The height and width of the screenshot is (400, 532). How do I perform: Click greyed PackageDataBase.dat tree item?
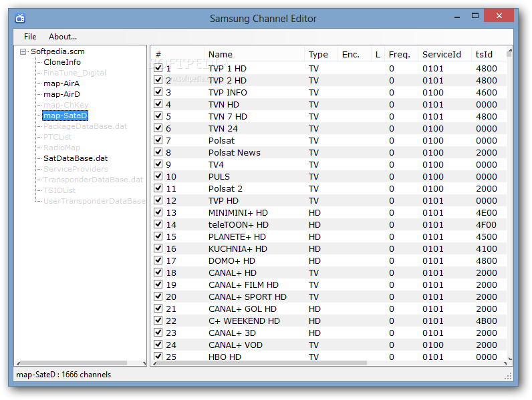coord(85,126)
